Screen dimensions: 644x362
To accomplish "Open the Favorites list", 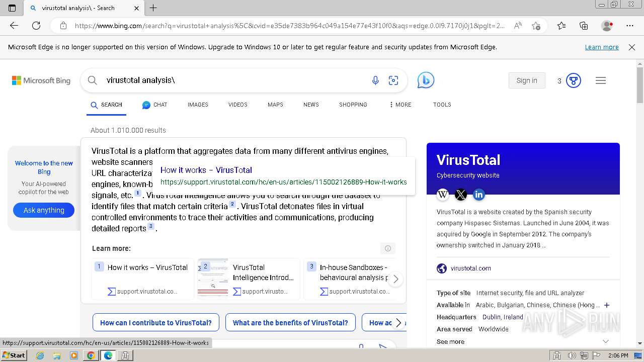I will [x=561, y=26].
